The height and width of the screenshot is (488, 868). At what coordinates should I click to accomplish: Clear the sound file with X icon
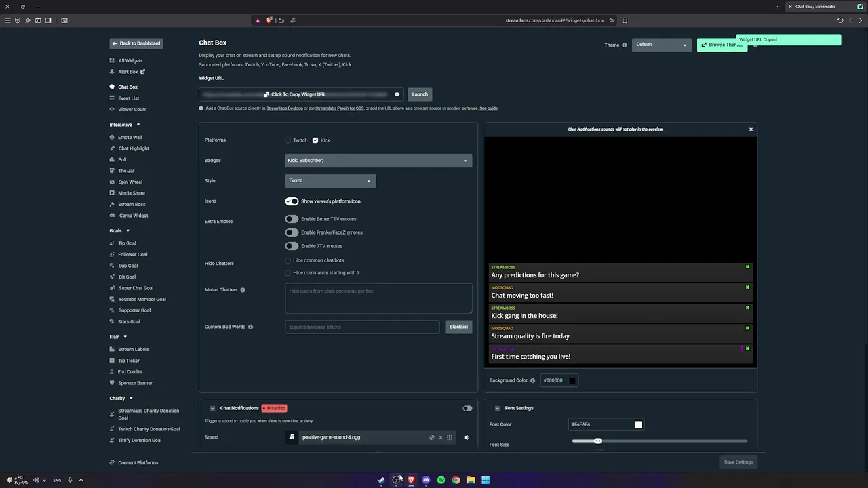pyautogui.click(x=440, y=437)
